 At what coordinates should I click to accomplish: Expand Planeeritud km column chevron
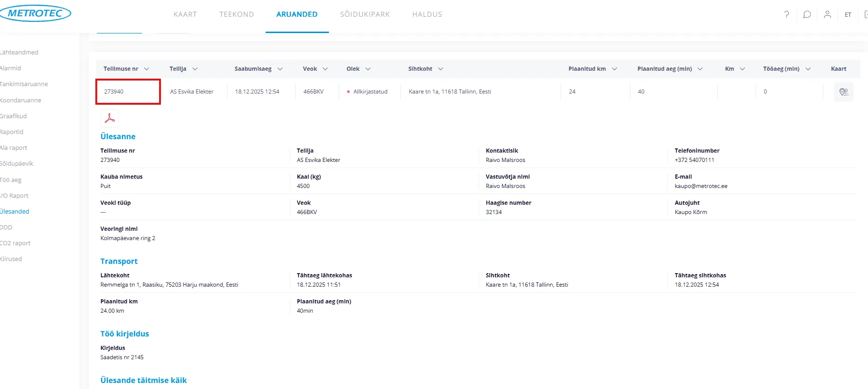614,69
